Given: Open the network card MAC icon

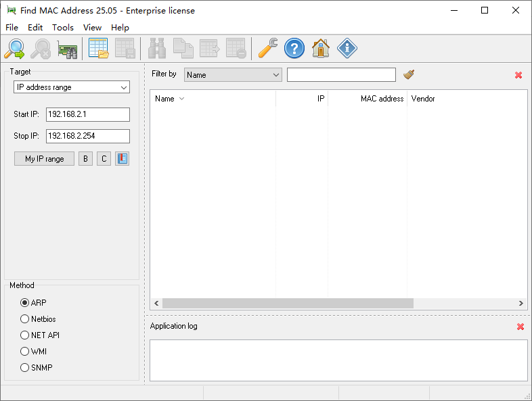Looking at the screenshot, I should coord(67,49).
